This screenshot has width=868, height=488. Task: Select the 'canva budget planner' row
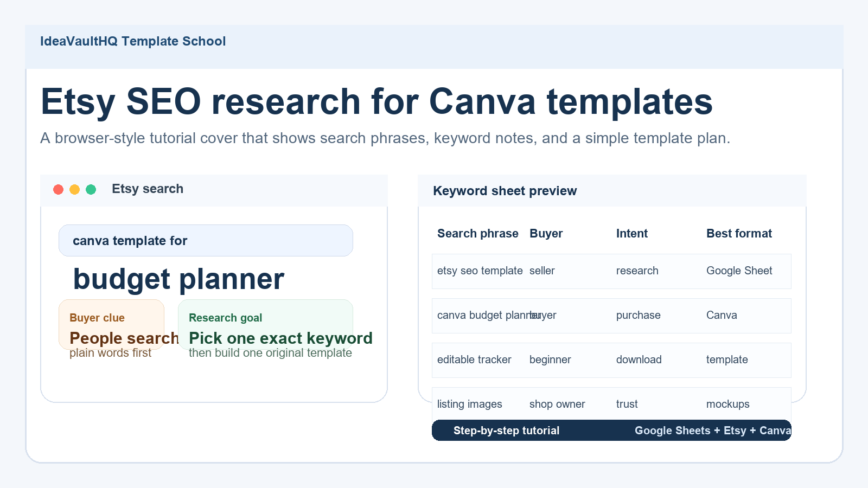click(611, 316)
